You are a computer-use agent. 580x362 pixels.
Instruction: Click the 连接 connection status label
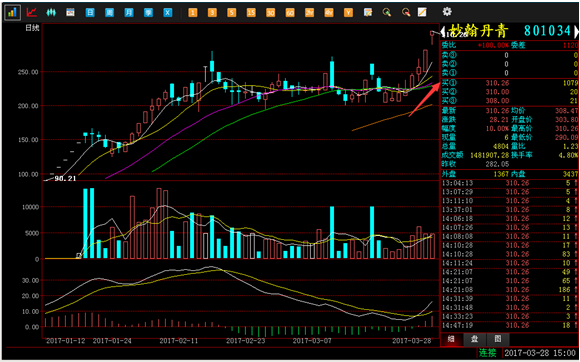[x=488, y=352]
